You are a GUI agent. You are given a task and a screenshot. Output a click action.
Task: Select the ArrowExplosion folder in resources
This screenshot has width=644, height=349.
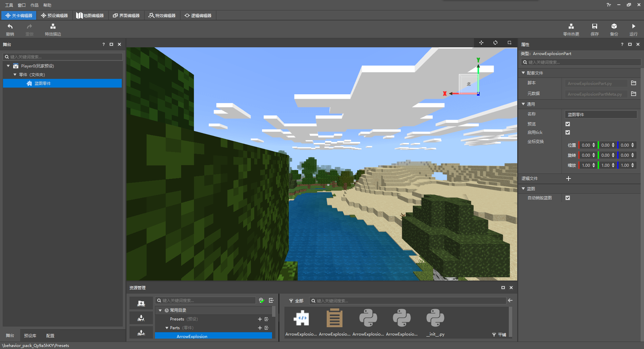point(213,336)
